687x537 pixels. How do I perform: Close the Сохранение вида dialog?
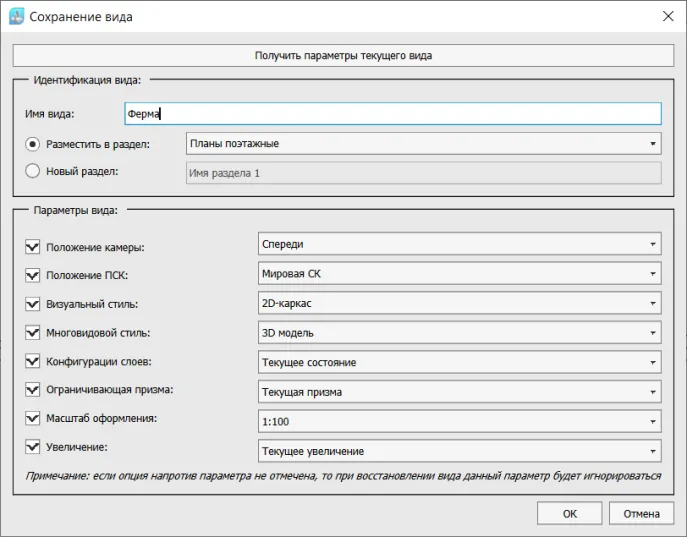point(667,16)
